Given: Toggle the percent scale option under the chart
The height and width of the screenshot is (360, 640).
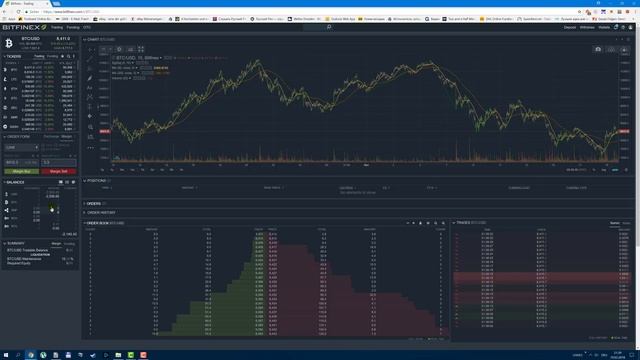Looking at the screenshot, I should click(x=594, y=170).
